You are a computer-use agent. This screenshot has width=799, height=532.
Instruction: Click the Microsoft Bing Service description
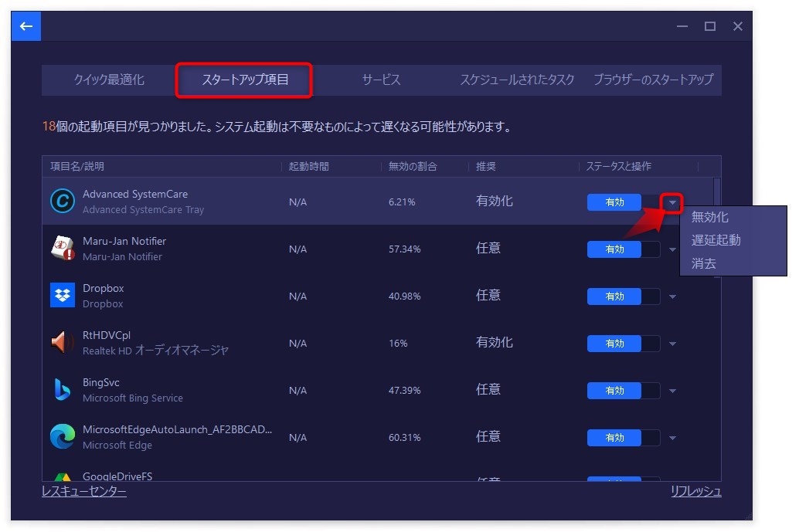[x=132, y=398]
